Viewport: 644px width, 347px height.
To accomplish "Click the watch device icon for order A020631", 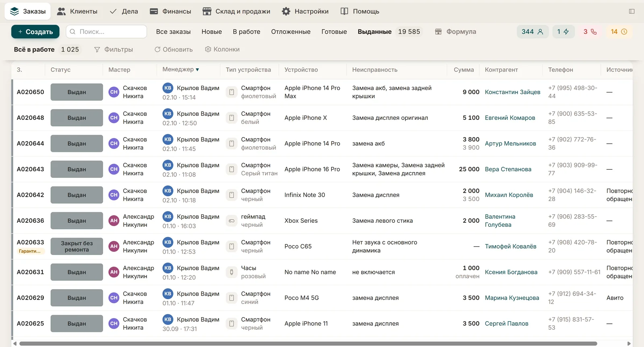I will tap(231, 272).
